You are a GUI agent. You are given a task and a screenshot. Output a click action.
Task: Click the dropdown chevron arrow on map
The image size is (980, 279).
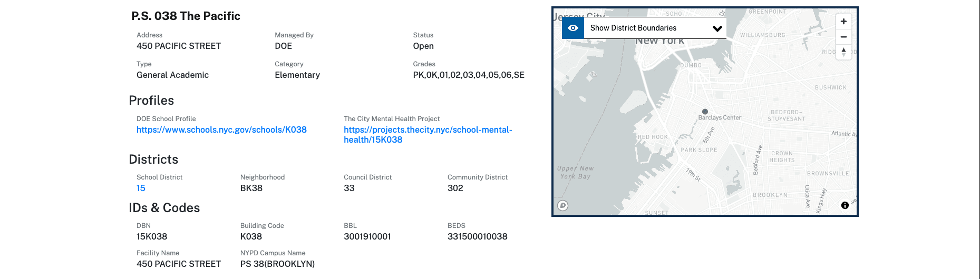[717, 28]
